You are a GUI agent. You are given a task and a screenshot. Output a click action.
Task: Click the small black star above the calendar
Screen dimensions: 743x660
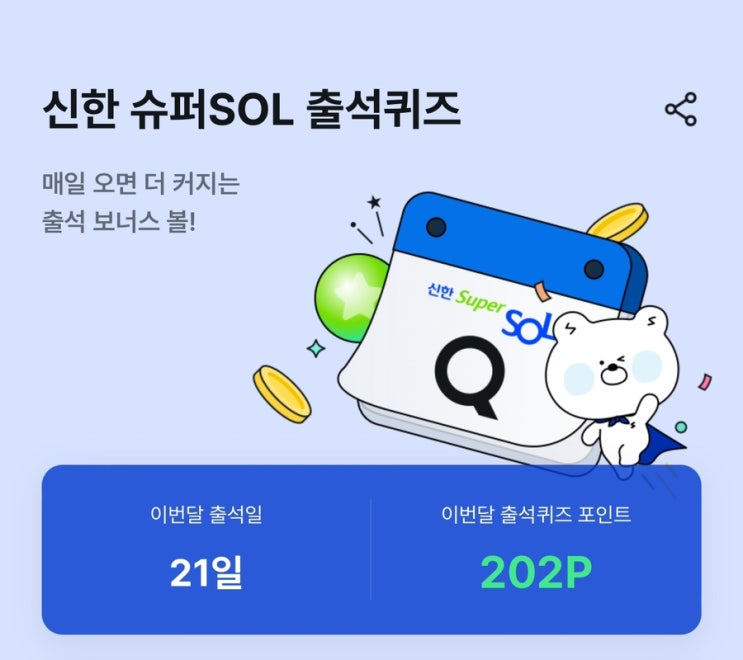tap(374, 202)
